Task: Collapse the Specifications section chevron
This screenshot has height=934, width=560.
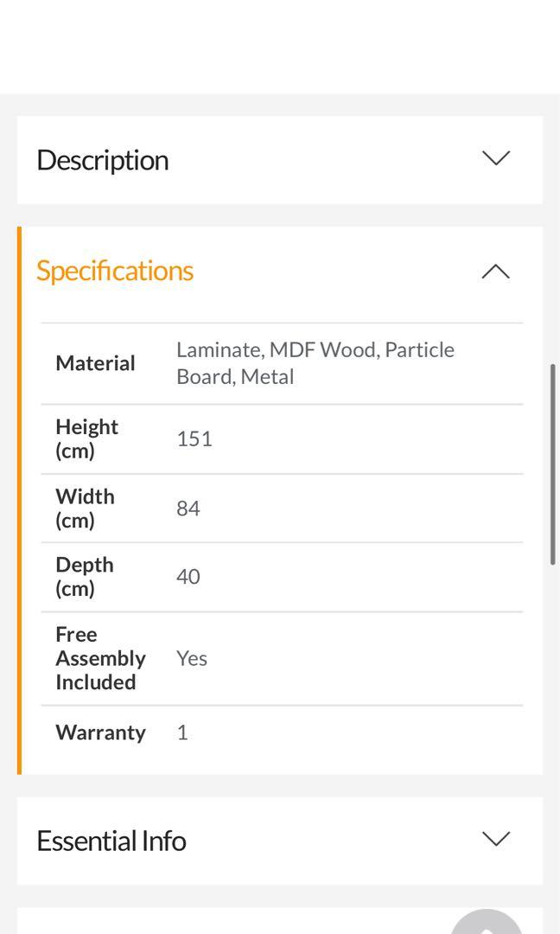Action: click(495, 272)
